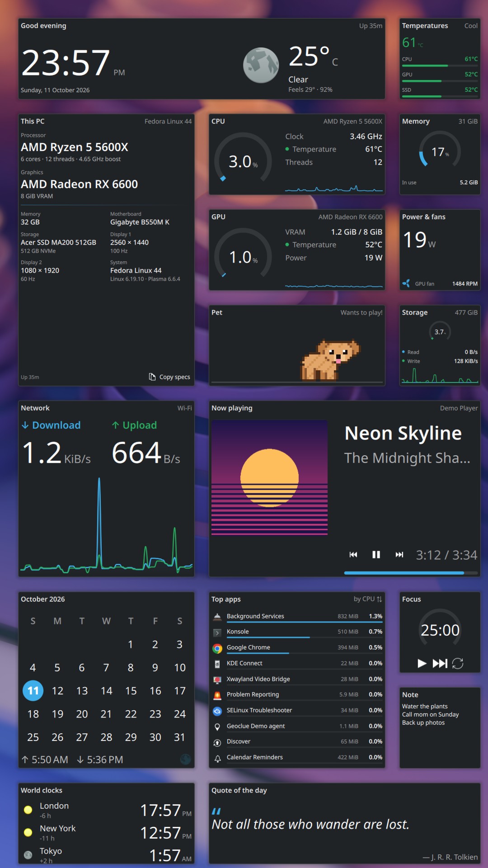The image size is (488, 868).
Task: Click the 'Gigabyte B550M K' motherboard value
Action: (140, 222)
